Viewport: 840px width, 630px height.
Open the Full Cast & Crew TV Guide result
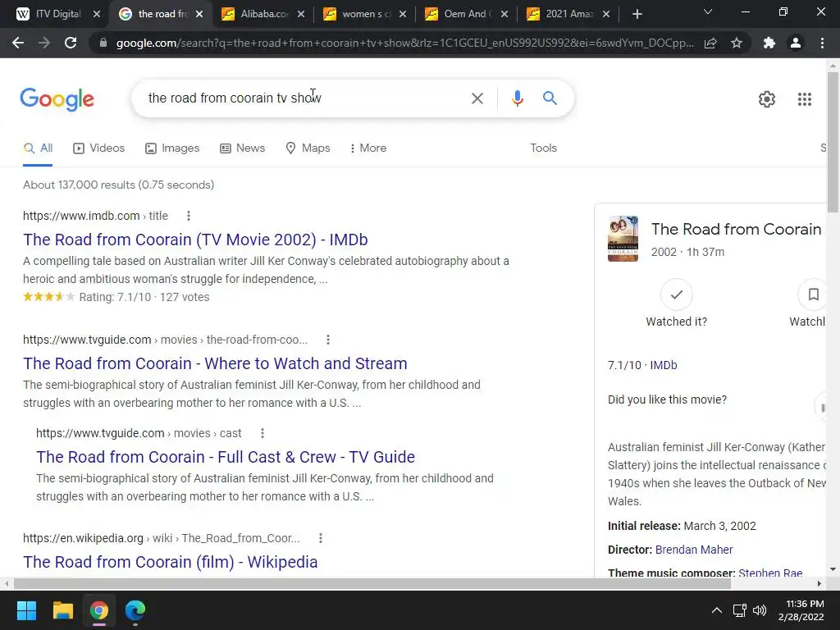(x=226, y=457)
